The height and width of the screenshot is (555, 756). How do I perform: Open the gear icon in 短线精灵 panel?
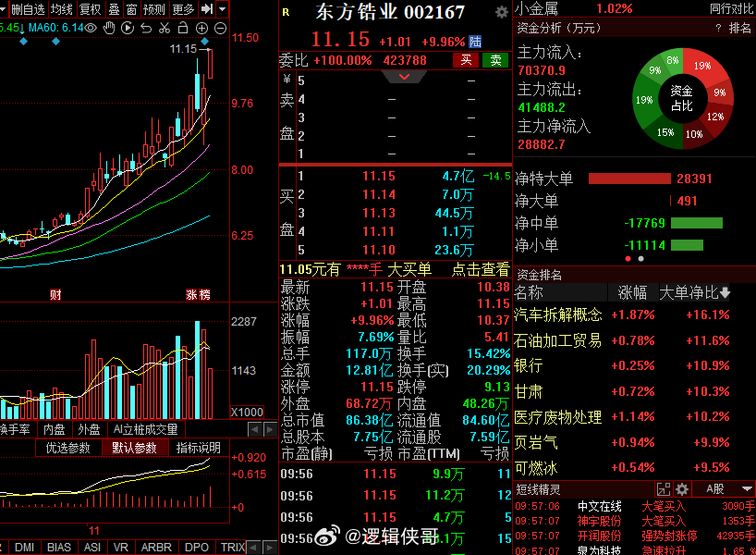682,488
